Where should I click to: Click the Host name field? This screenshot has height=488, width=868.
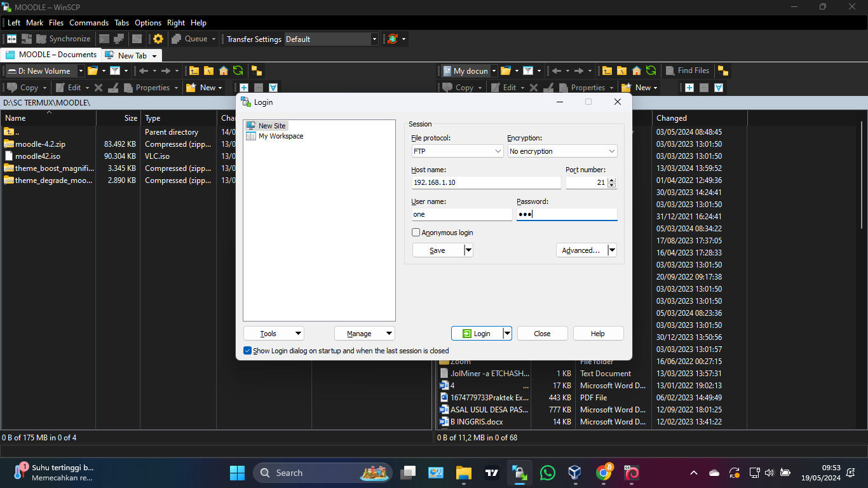pos(486,182)
